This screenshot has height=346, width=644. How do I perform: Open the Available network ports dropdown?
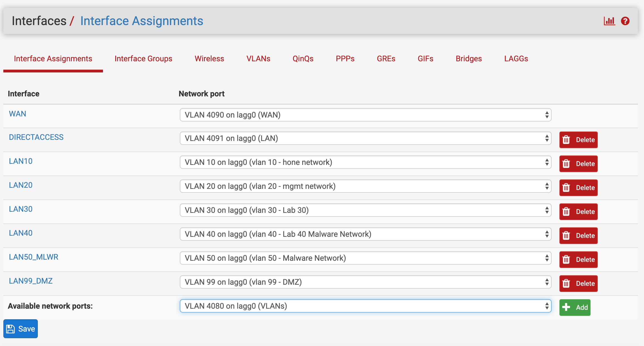(365, 306)
